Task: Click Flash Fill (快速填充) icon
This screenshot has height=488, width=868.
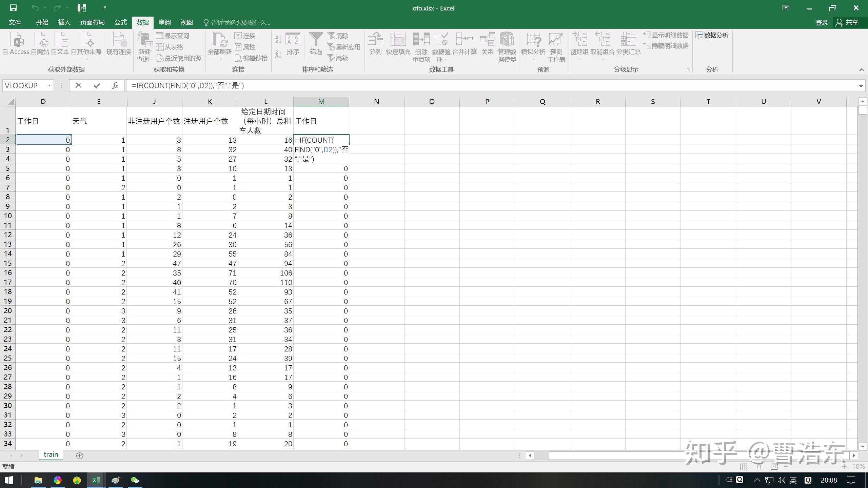Action: 398,43
